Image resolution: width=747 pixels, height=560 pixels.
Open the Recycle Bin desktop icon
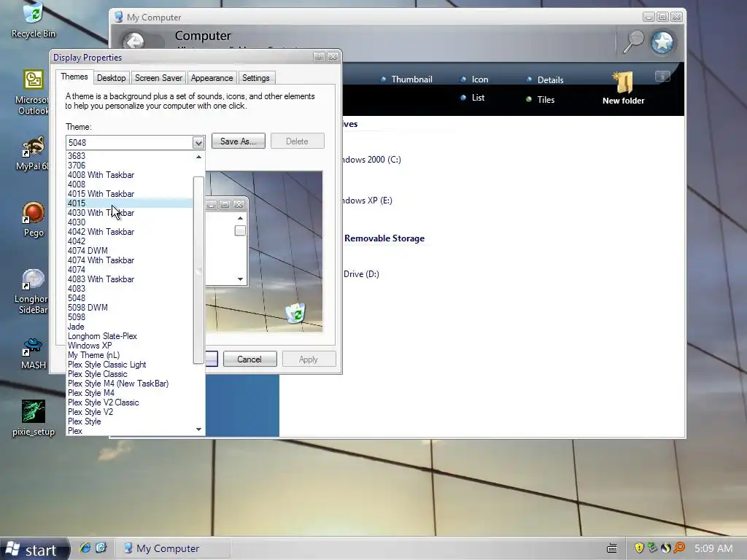pyautogui.click(x=34, y=20)
